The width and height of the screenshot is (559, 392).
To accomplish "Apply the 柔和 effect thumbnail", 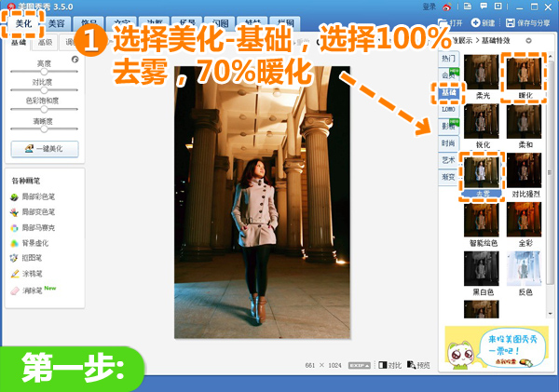I will pyautogui.click(x=524, y=121).
